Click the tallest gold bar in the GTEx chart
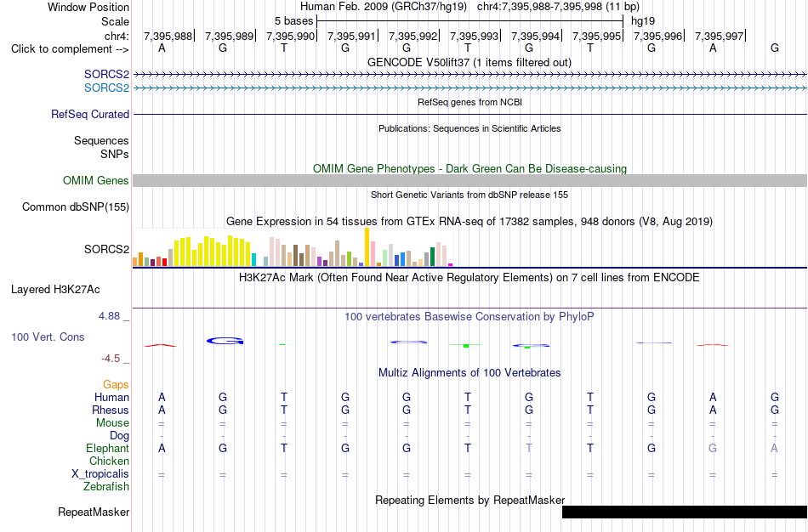 point(367,246)
